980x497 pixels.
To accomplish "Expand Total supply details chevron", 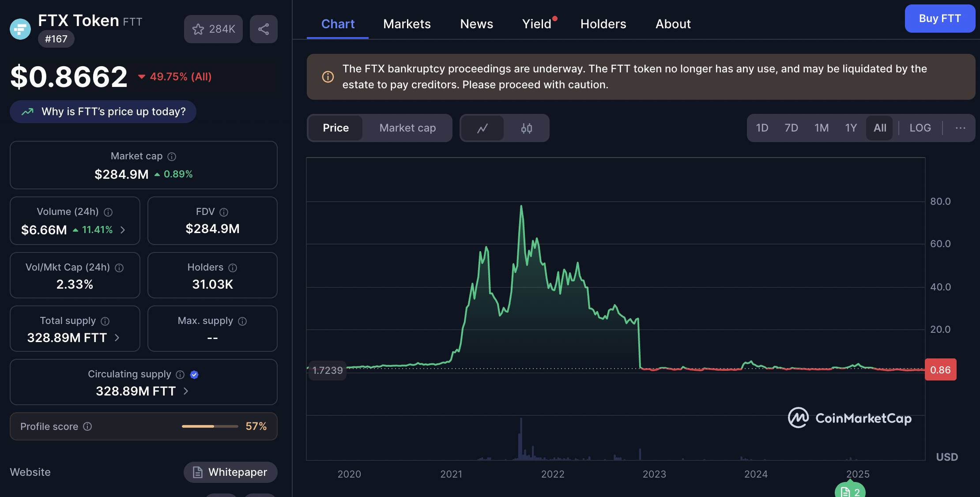I will coord(117,338).
